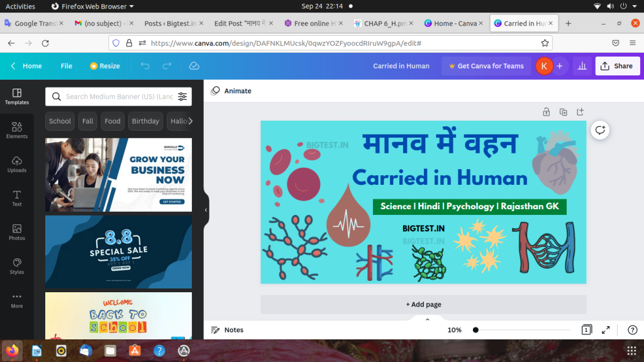Select the Fall category chip
This screenshot has height=362, width=644.
tap(87, 121)
